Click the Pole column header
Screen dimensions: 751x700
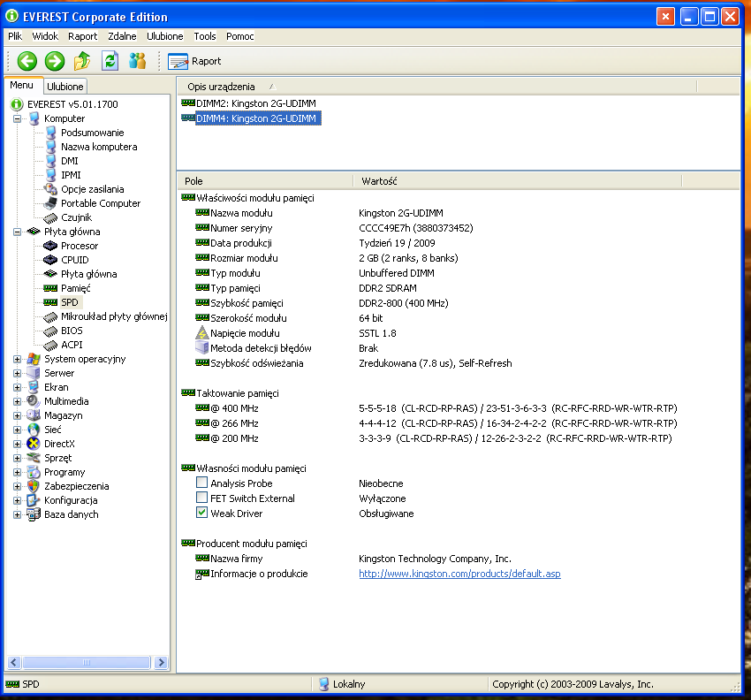[266, 181]
